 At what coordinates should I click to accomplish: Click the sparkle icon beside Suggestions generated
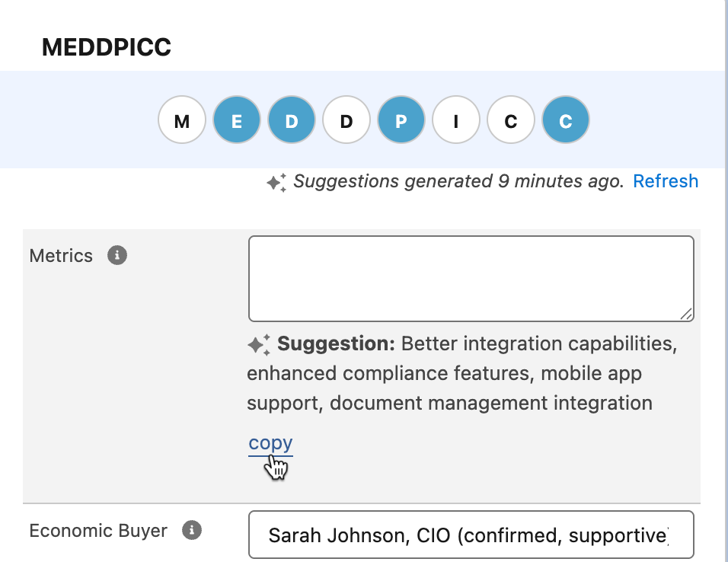point(276,182)
